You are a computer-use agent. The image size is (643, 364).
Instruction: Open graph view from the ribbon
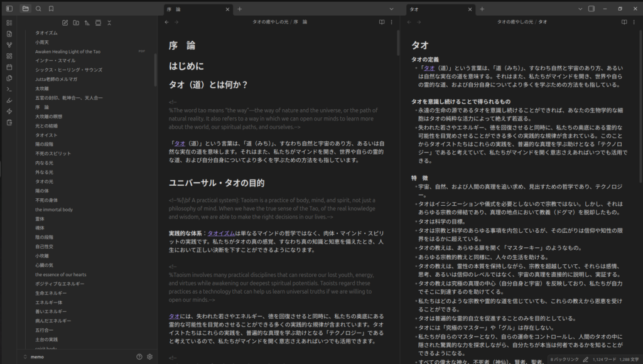click(9, 45)
